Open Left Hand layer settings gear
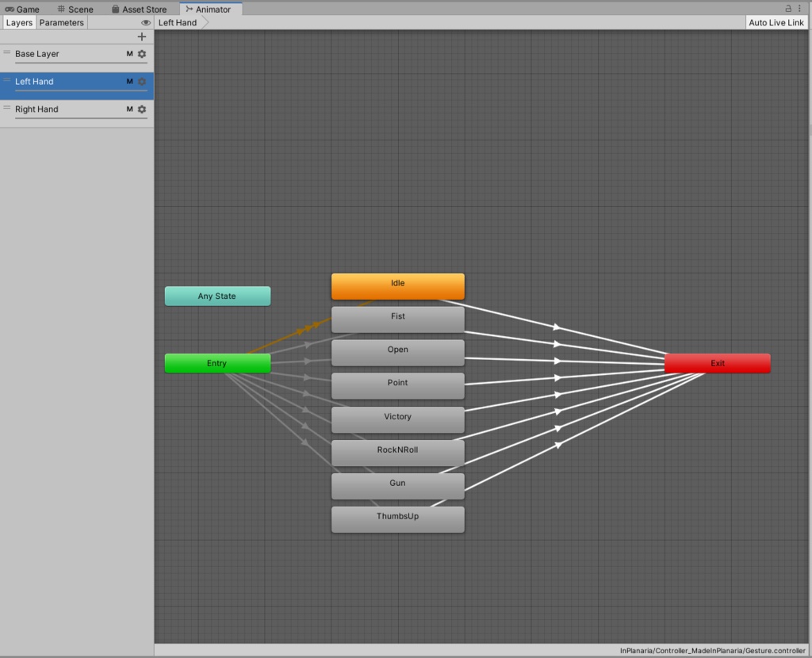Screen dimensions: 812x658 (x=144, y=82)
